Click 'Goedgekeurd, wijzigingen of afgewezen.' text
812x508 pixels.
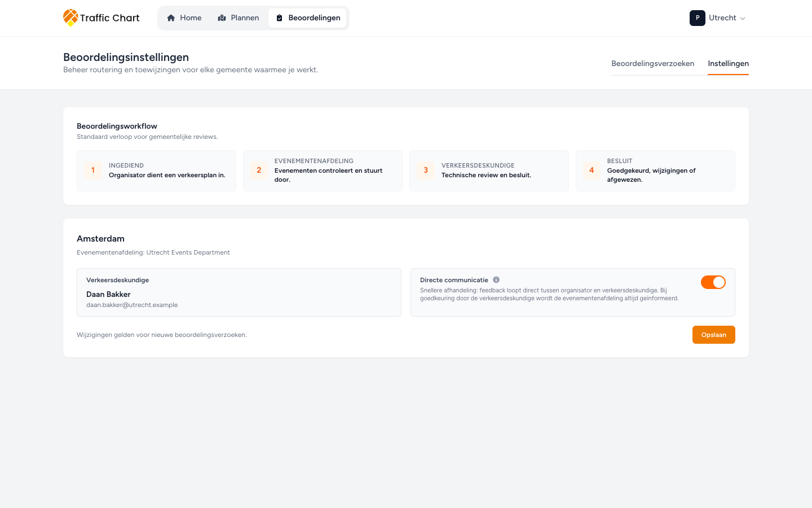click(651, 175)
